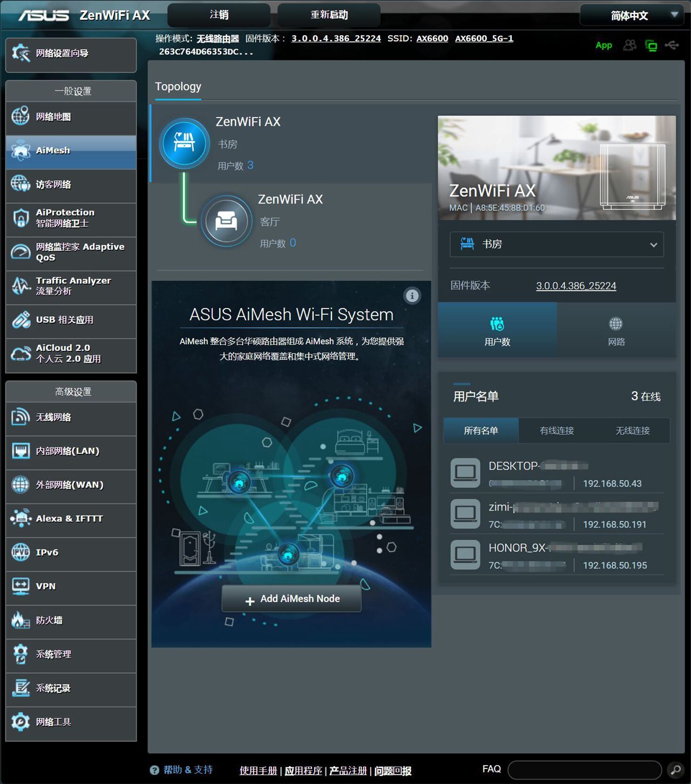The width and height of the screenshot is (691, 784).
Task: Open the 应用程序 utility link
Action: click(303, 771)
